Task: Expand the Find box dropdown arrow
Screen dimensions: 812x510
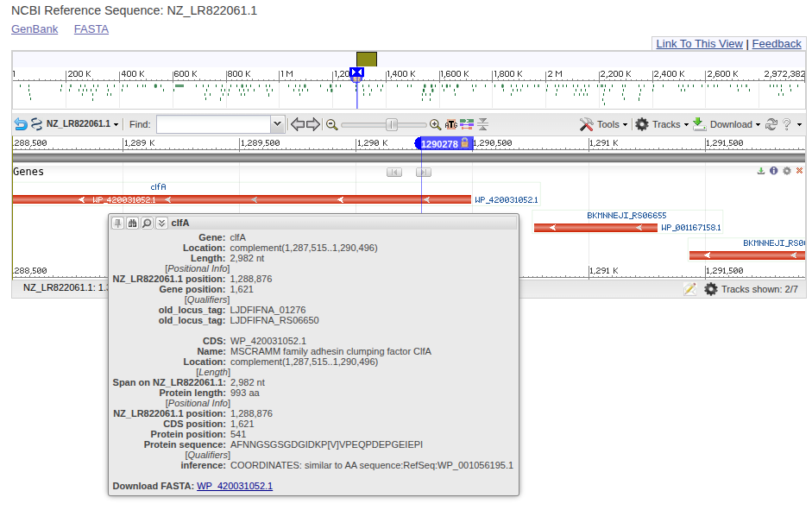Action: click(277, 124)
